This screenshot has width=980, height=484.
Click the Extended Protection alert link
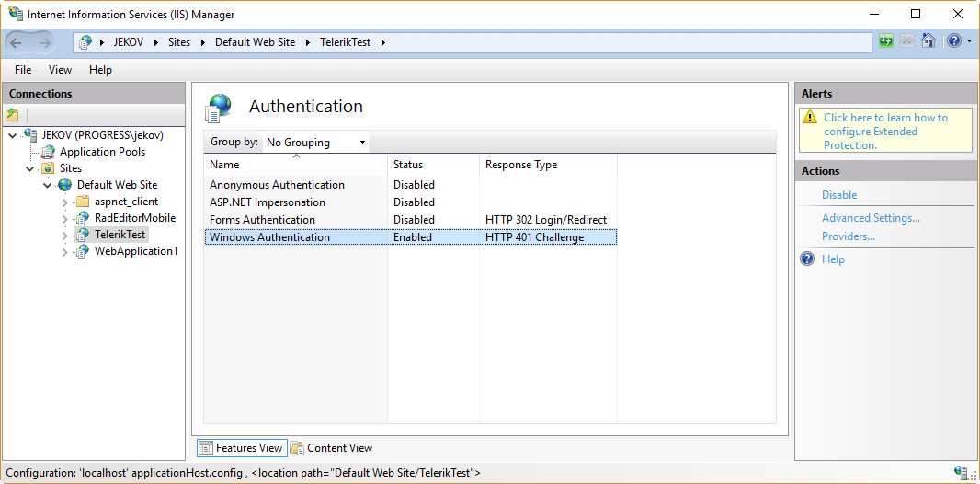(885, 132)
